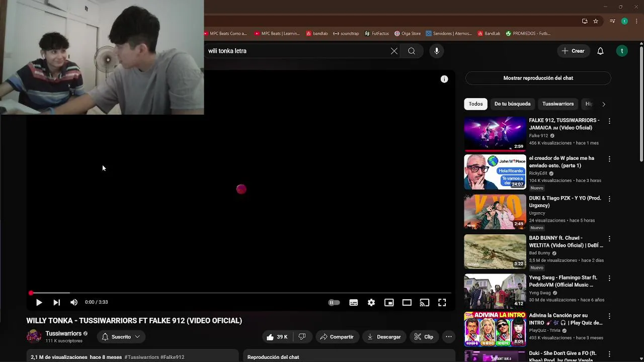This screenshot has height=362, width=644.
Task: Open Yvng Swag Flamingo Star title
Action: click(x=563, y=281)
